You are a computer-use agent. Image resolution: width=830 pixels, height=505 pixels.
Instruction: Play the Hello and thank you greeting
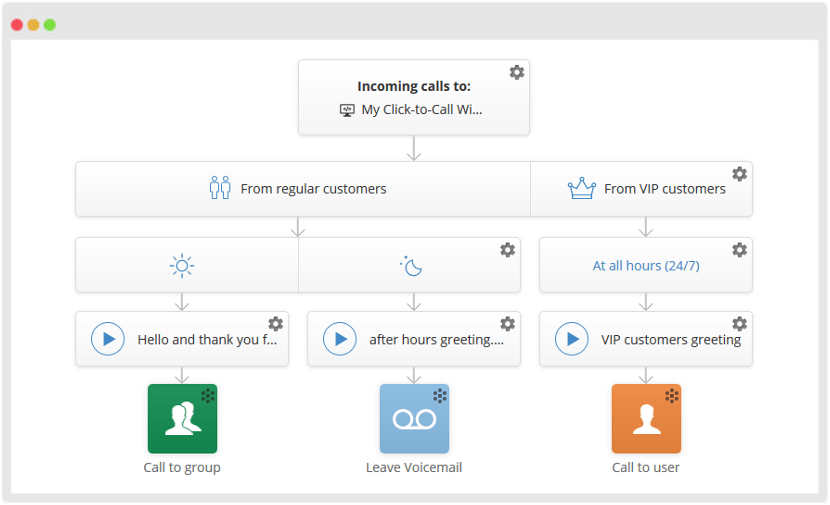[x=108, y=339]
